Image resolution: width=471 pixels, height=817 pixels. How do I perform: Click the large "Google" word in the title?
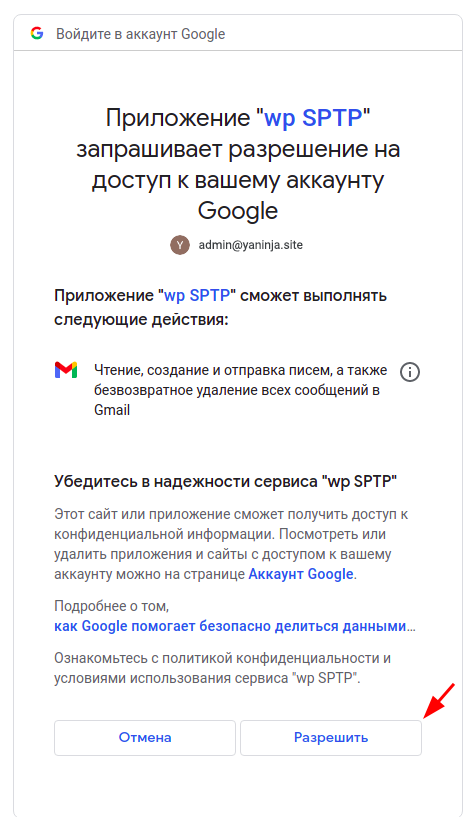coord(238,211)
